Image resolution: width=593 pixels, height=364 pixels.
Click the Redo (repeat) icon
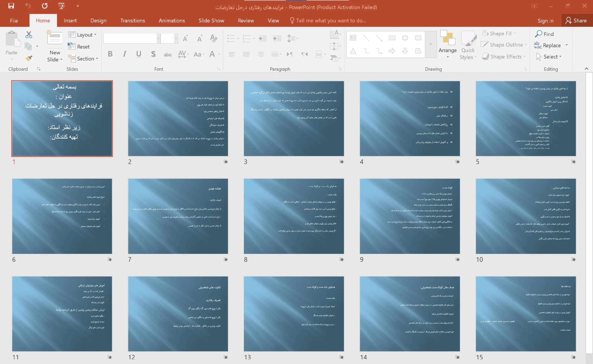tap(45, 6)
